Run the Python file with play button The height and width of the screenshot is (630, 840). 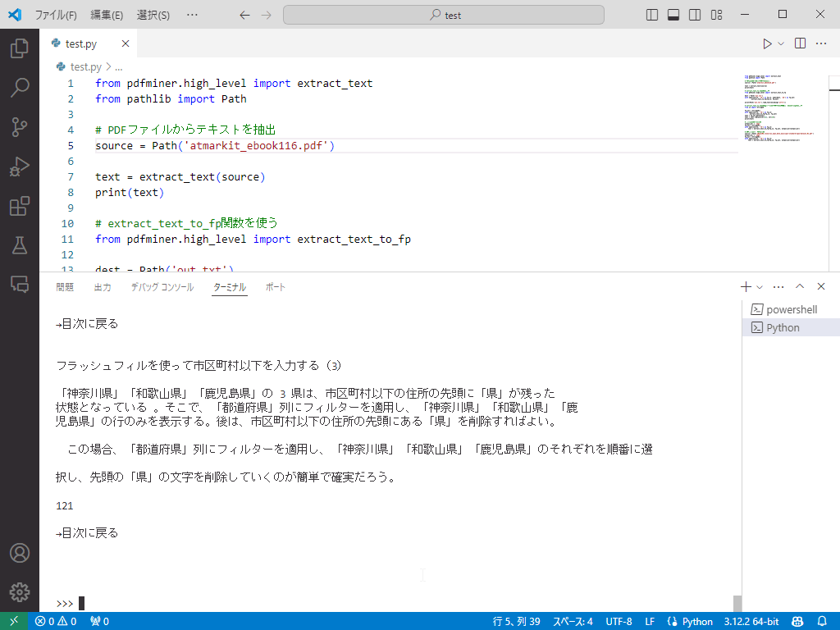pos(767,43)
